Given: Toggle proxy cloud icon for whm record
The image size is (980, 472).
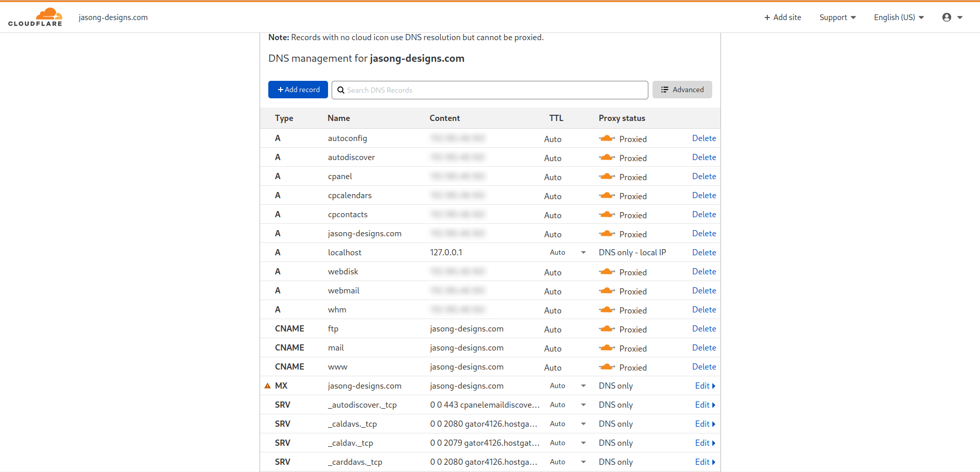Looking at the screenshot, I should (x=607, y=310).
